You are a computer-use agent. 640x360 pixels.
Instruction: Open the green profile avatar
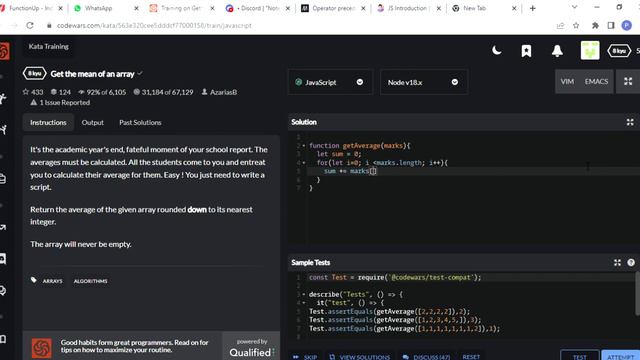(590, 51)
